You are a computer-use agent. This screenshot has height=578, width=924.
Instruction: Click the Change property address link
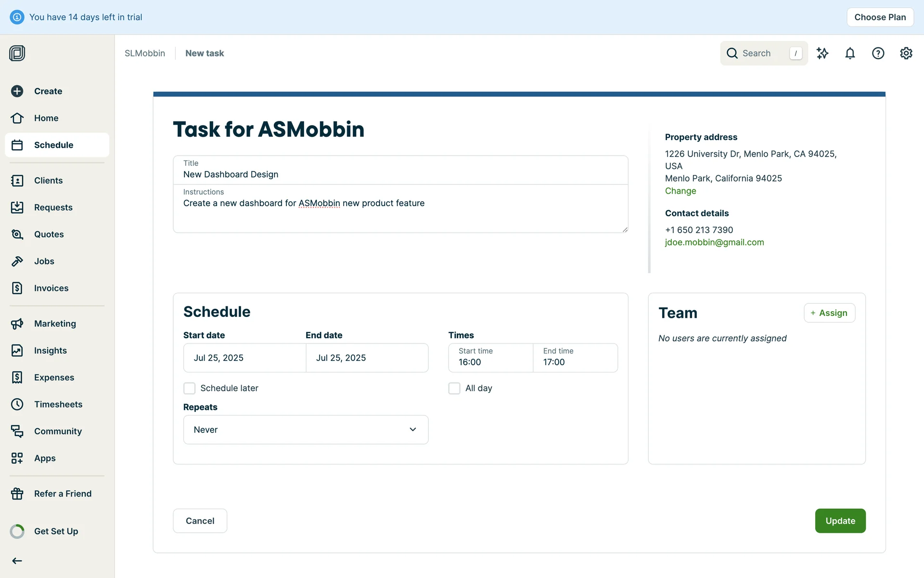[x=680, y=191]
